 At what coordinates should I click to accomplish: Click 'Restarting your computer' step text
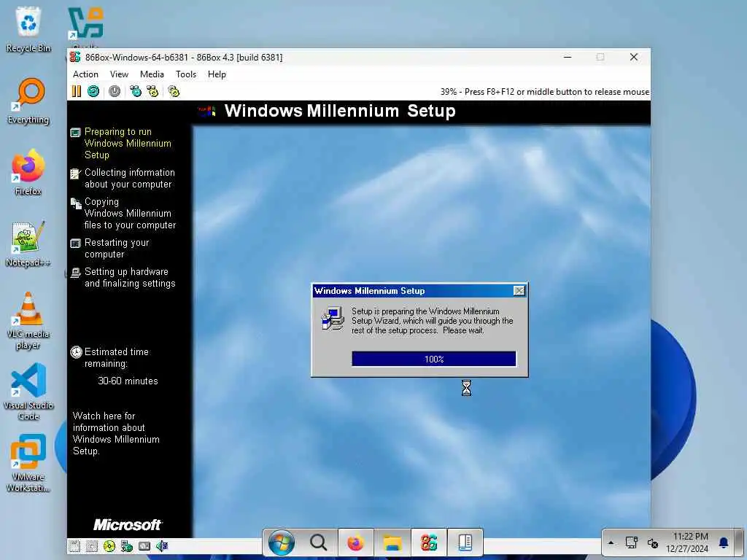pos(117,249)
